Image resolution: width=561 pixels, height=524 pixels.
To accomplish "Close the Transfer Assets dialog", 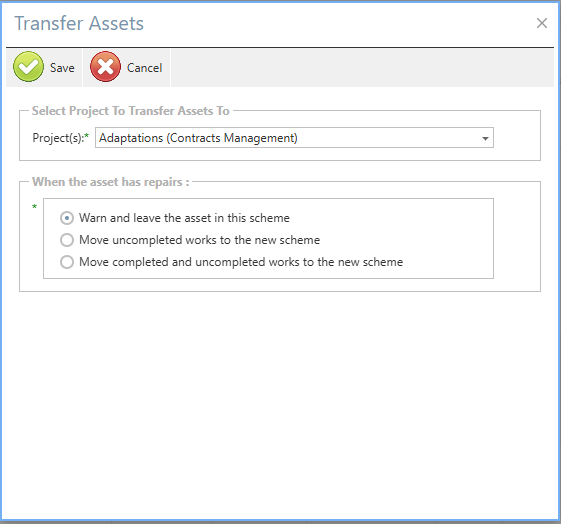I will (542, 23).
